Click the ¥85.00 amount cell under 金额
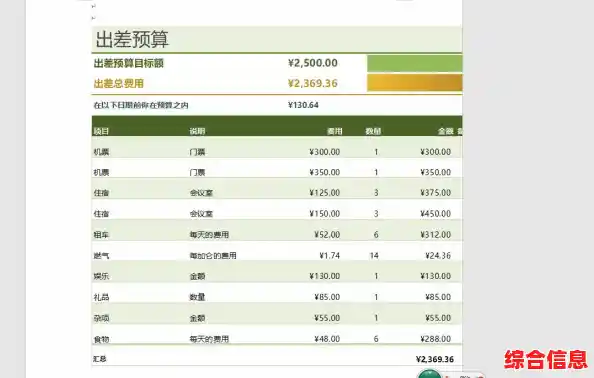594x378 pixels. [438, 297]
